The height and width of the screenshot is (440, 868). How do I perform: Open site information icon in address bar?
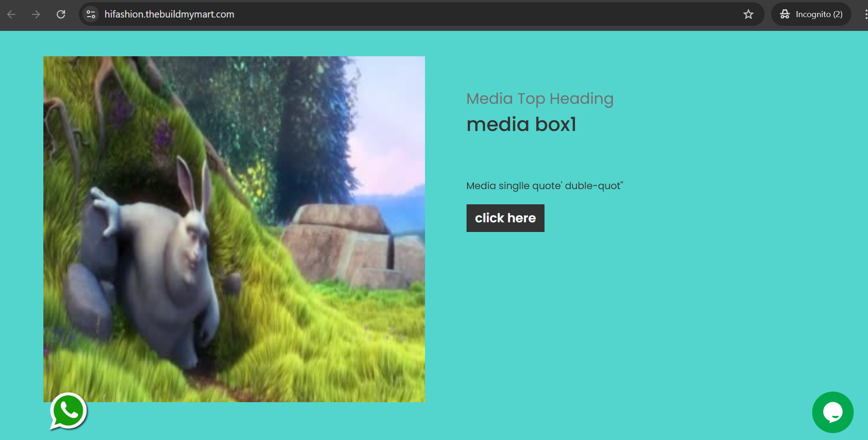(91, 14)
